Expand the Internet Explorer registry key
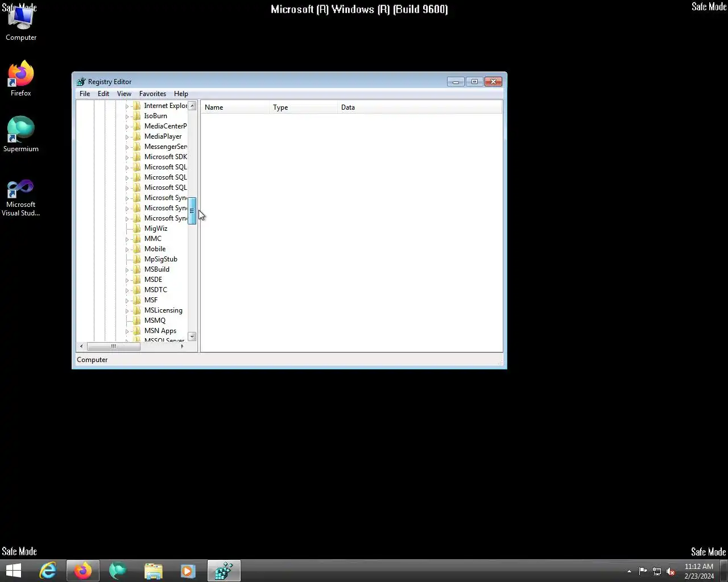 pyautogui.click(x=127, y=106)
